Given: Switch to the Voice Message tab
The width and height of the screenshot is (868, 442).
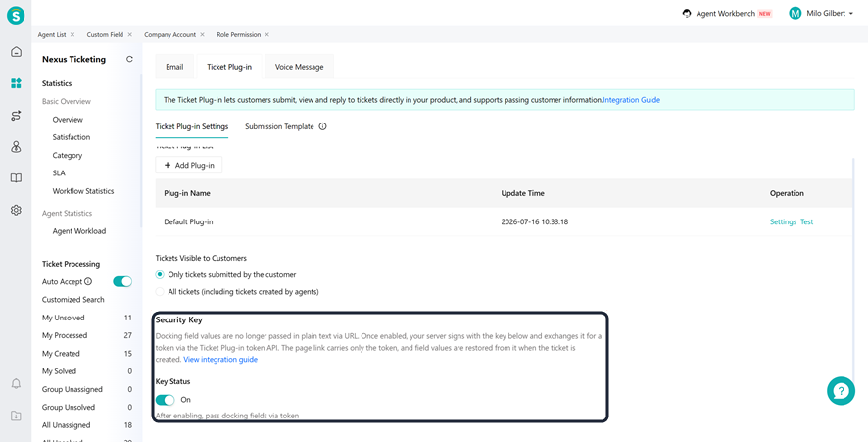Looking at the screenshot, I should click(300, 67).
